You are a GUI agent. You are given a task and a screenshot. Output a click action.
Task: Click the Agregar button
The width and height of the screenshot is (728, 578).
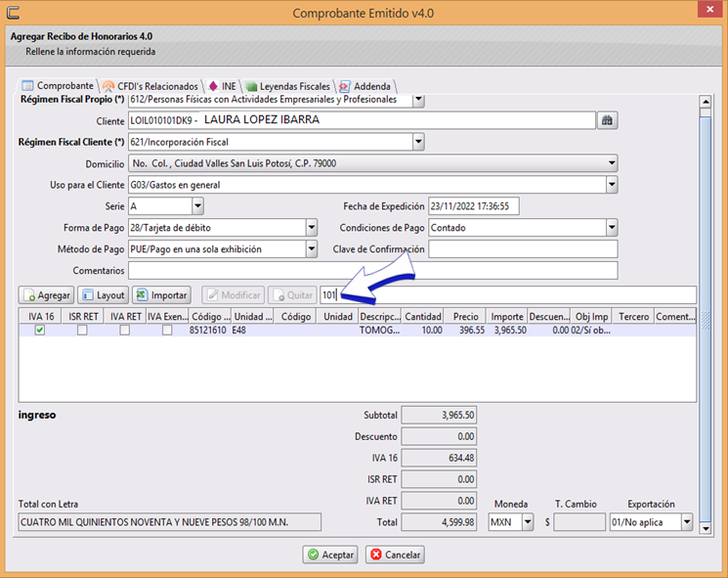[x=46, y=295]
